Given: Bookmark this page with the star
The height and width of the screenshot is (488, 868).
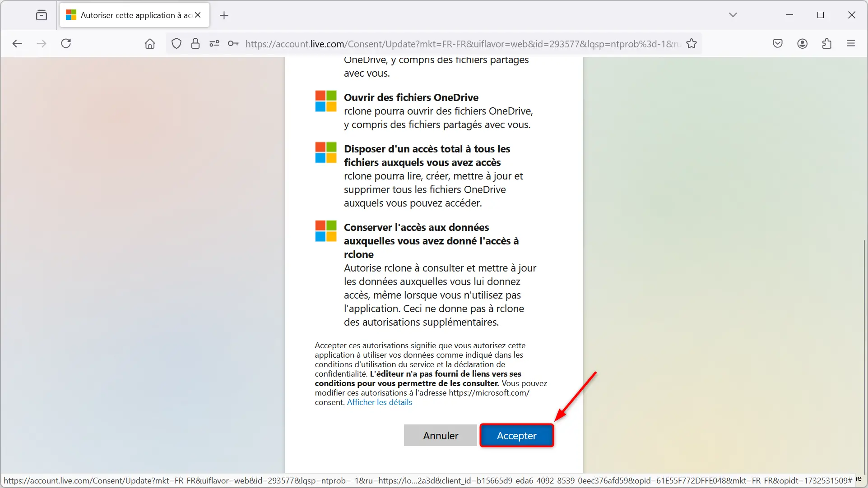Looking at the screenshot, I should coord(692,43).
